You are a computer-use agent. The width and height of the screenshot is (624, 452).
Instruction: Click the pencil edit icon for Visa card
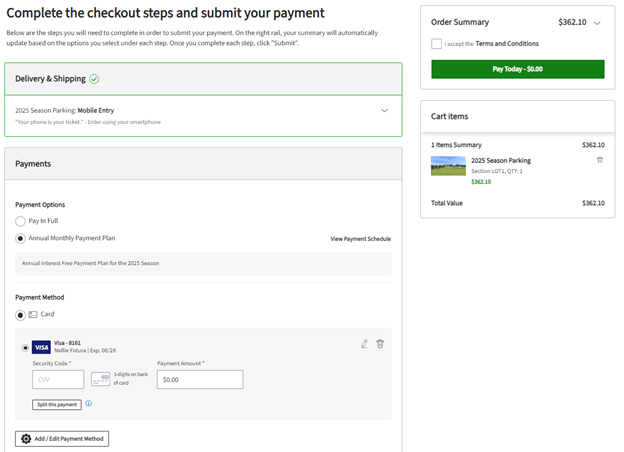pyautogui.click(x=364, y=344)
